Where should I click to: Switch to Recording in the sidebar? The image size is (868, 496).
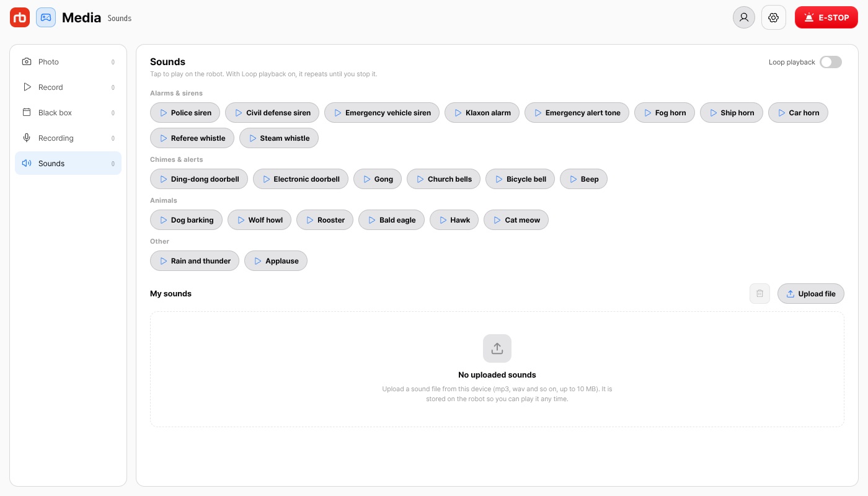pyautogui.click(x=68, y=138)
